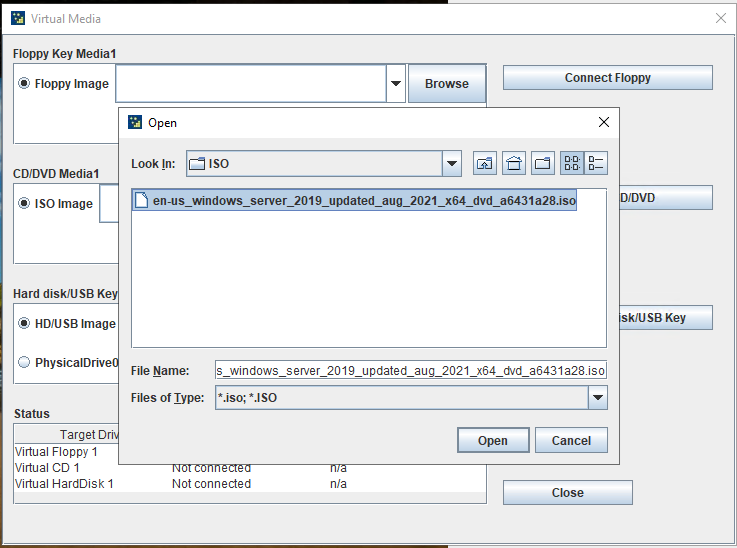Go to Home directory icon
The width and height of the screenshot is (737, 548).
(514, 164)
